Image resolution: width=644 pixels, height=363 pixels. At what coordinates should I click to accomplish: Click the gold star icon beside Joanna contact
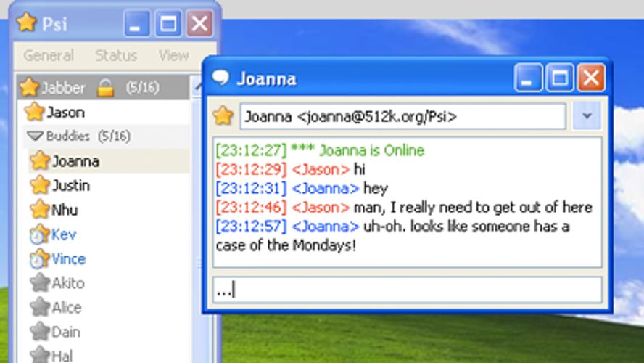pos(40,161)
